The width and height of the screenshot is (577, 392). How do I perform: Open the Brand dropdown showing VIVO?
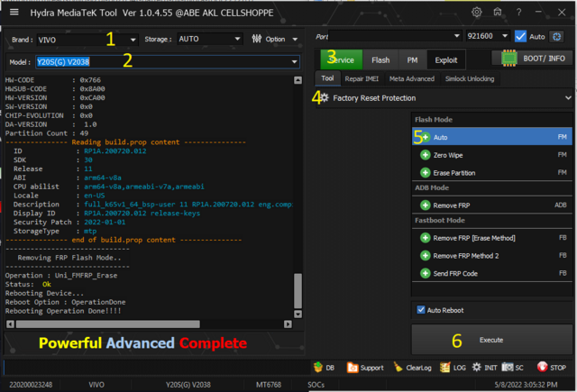pos(87,40)
